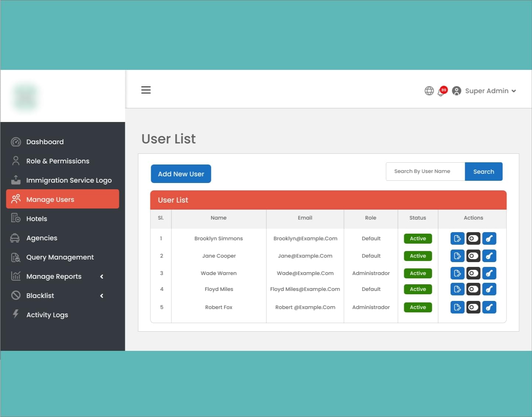Click key icon for Jane Cooper
Viewport: 532px width, 417px height.
(489, 256)
